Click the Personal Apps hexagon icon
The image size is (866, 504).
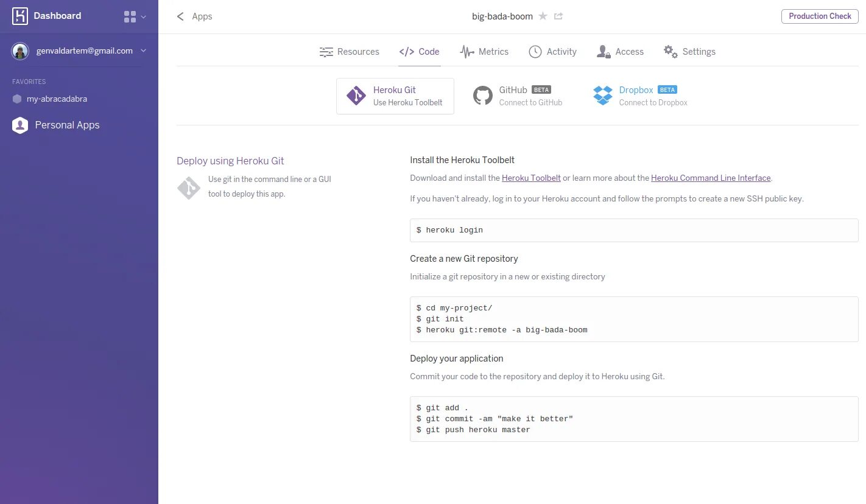(x=20, y=125)
